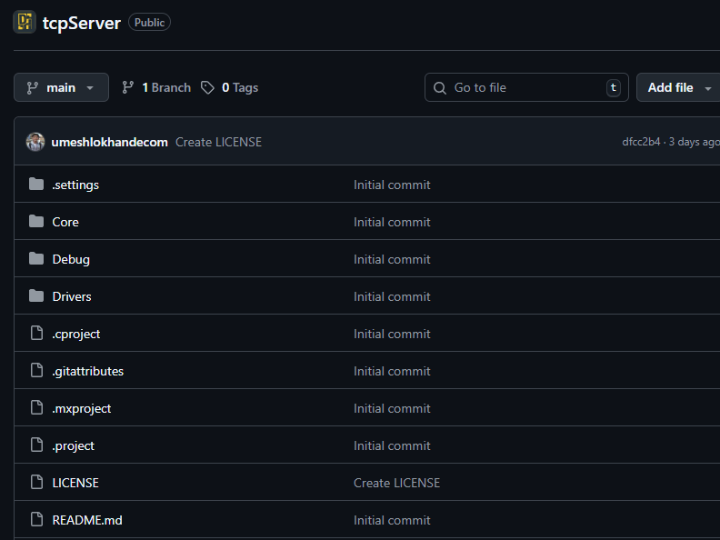Open the .project file
The height and width of the screenshot is (540, 720).
point(73,446)
